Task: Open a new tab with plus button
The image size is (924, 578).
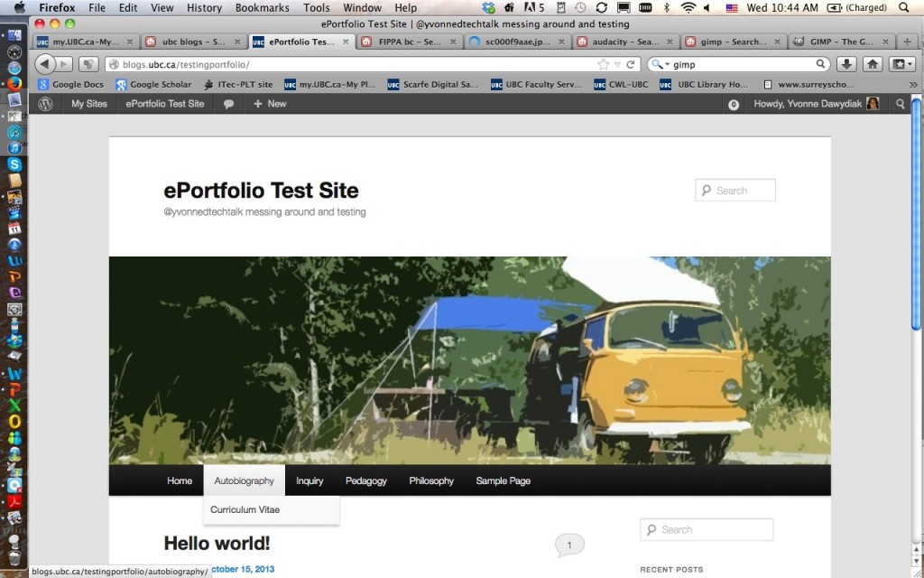Action: (908, 42)
